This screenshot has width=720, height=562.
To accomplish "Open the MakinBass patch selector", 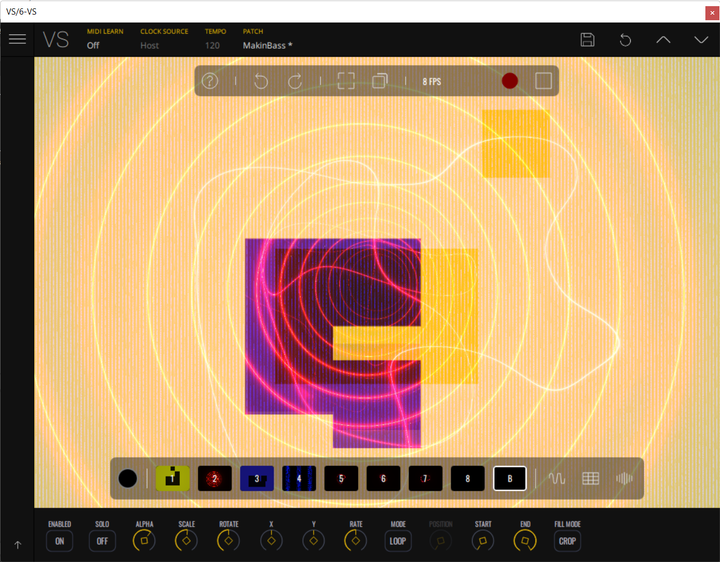I will [268, 45].
